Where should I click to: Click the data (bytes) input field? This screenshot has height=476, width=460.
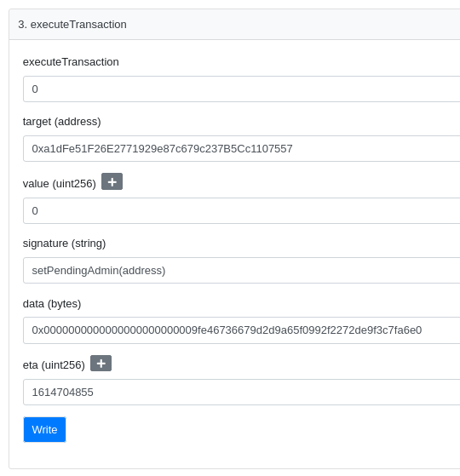pos(242,330)
